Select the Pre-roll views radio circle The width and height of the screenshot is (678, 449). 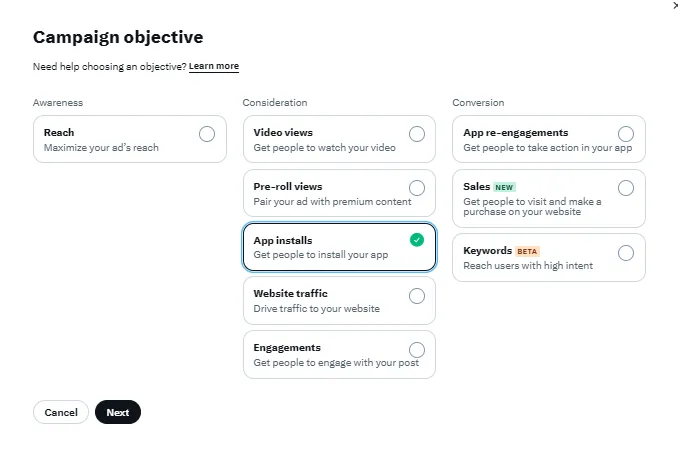(417, 188)
